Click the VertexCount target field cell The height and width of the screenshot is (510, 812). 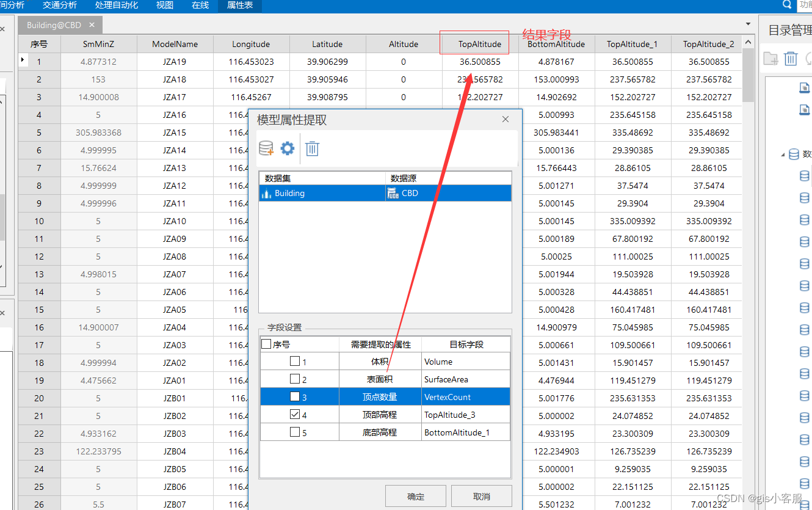tap(466, 397)
